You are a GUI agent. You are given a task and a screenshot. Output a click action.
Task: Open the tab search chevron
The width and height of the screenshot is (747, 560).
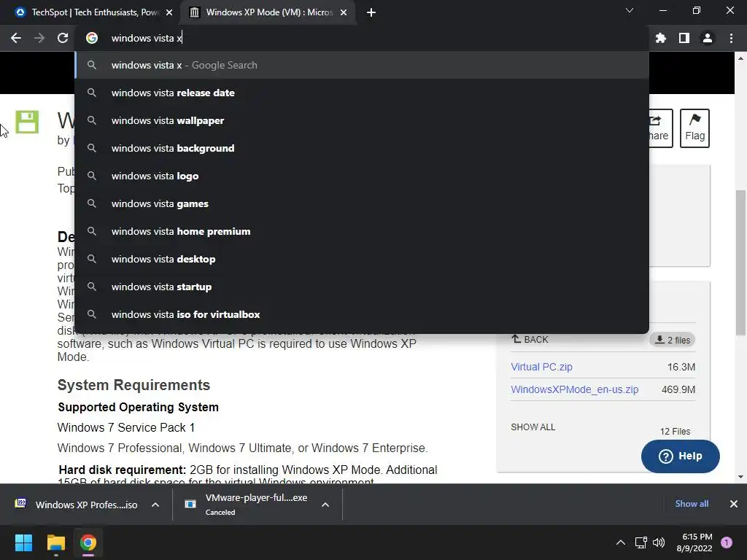tap(630, 10)
